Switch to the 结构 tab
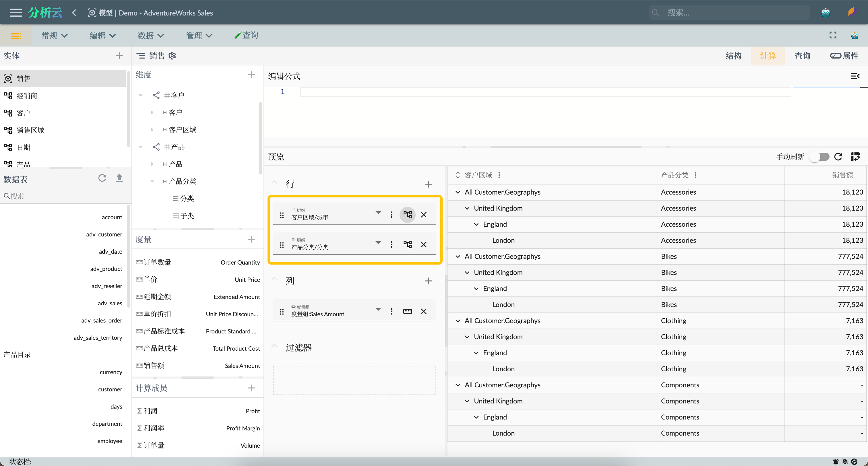The width and height of the screenshot is (868, 466). point(733,56)
